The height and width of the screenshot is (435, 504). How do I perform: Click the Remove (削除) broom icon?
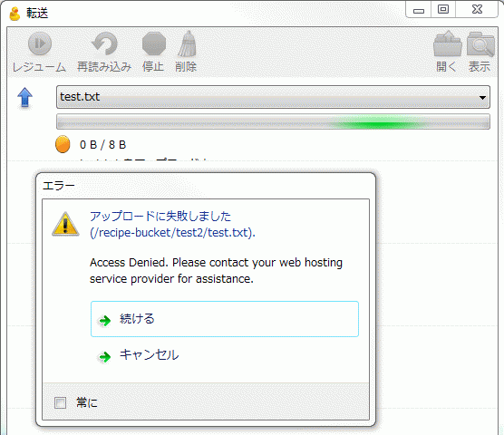click(x=187, y=43)
